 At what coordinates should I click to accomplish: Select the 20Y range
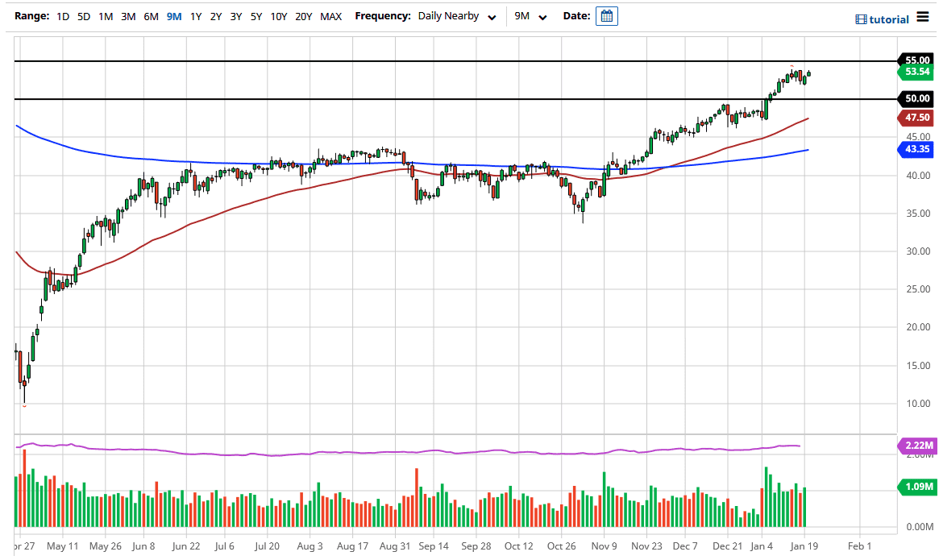[x=302, y=15]
